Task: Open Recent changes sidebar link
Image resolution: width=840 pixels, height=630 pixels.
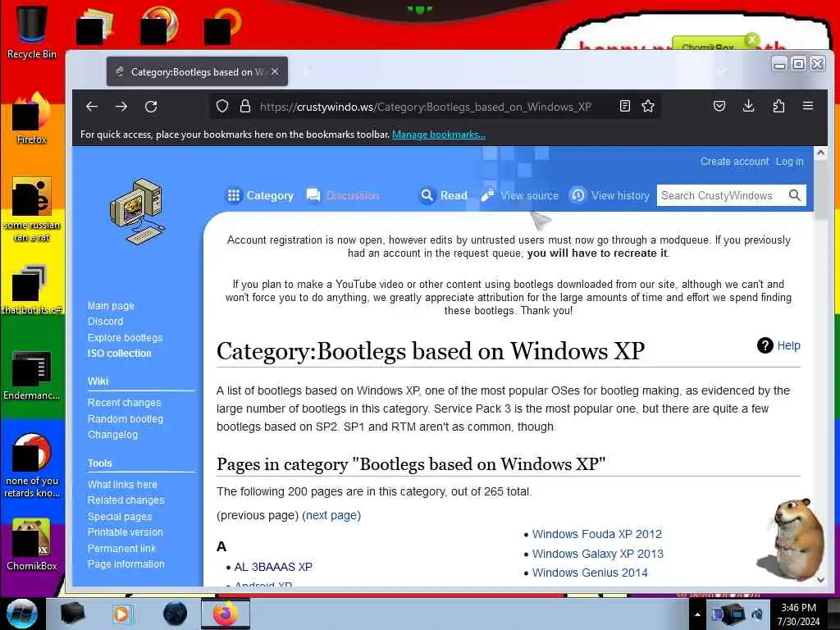Action: [x=125, y=402]
